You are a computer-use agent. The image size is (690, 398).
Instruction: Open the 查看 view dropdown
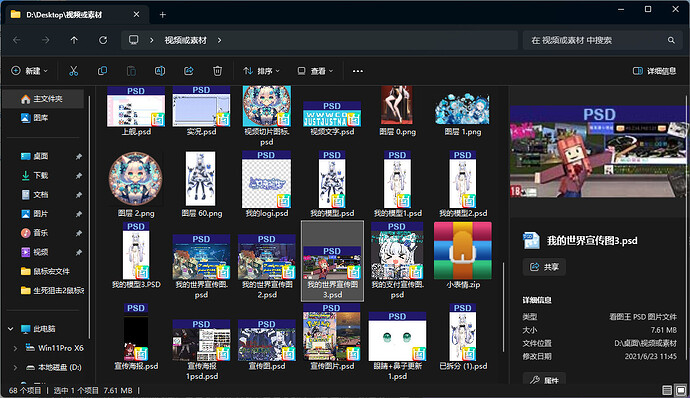pyautogui.click(x=315, y=71)
